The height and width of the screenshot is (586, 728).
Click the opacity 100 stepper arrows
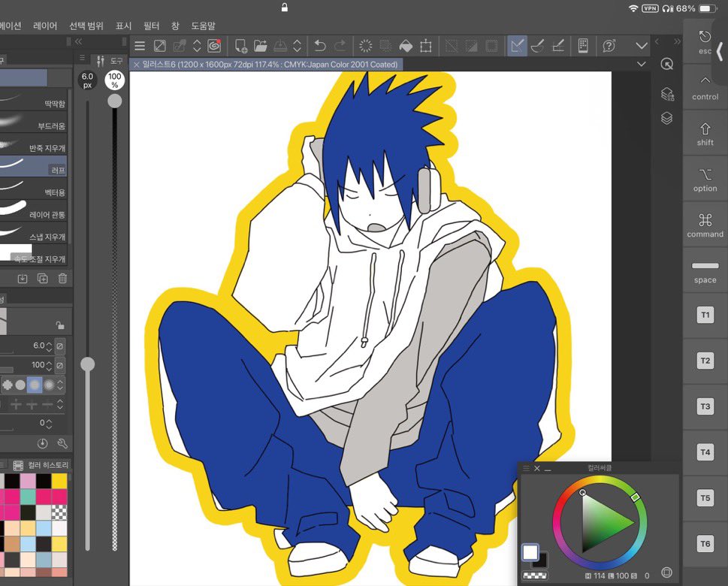pyautogui.click(x=50, y=365)
